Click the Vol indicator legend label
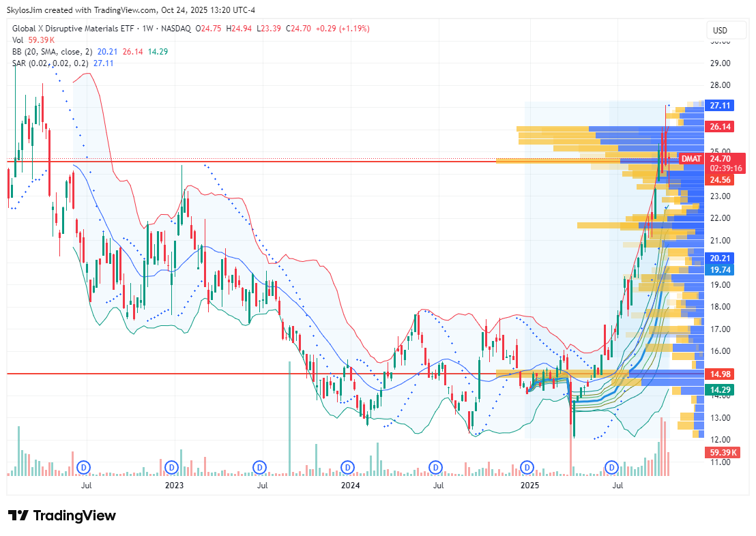The image size is (756, 536). (18, 40)
